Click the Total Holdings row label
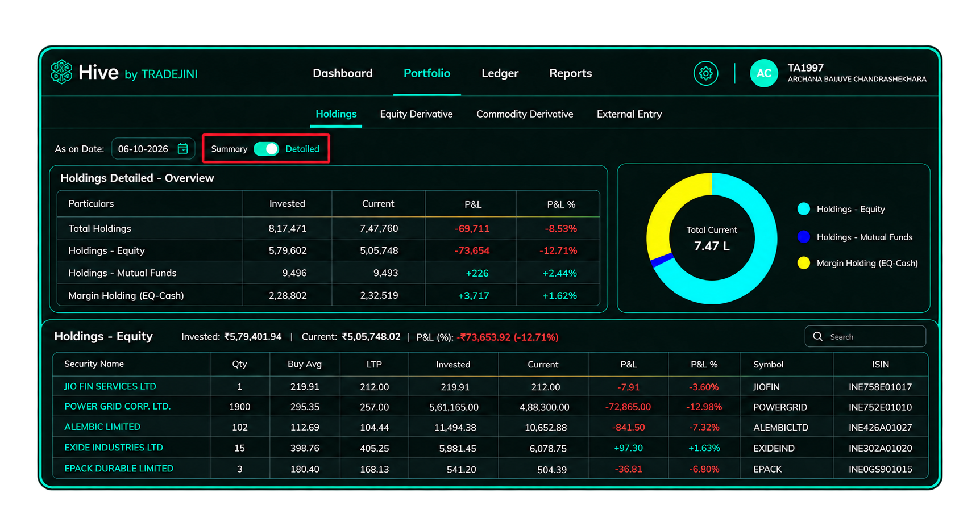Image resolution: width=980 pixels, height=518 pixels. point(100,228)
